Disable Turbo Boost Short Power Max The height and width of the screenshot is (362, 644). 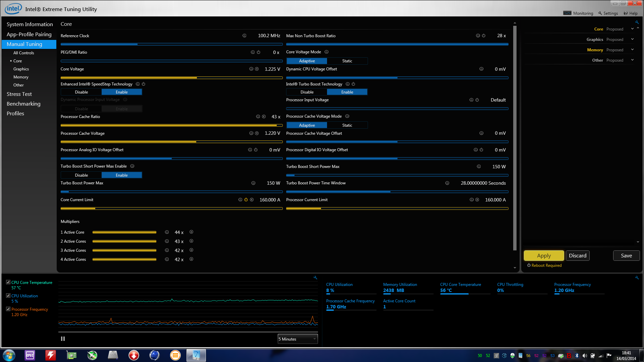[82, 175]
